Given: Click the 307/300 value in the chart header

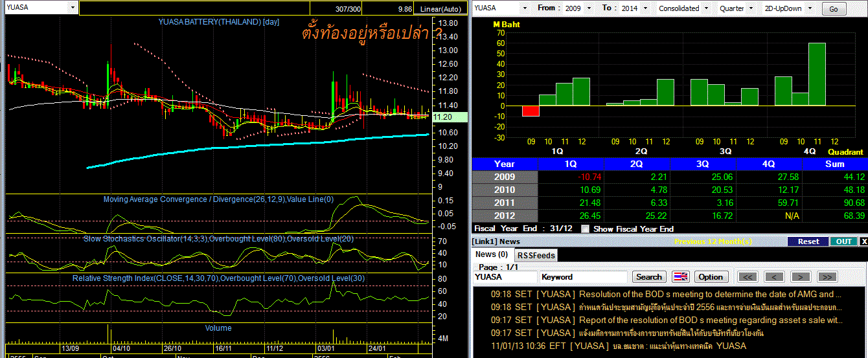Looking at the screenshot, I should point(348,9).
